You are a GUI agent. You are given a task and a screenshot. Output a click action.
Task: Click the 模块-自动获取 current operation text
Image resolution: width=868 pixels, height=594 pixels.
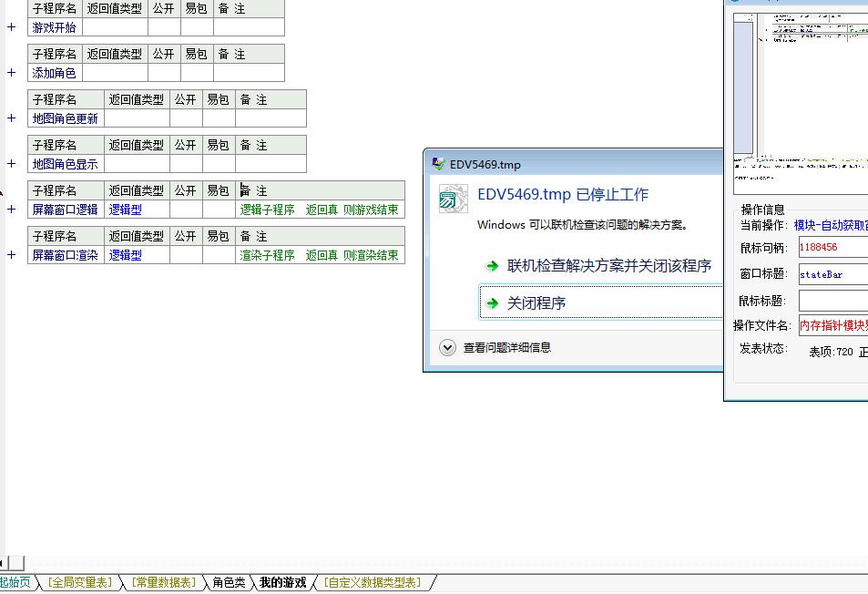click(831, 225)
